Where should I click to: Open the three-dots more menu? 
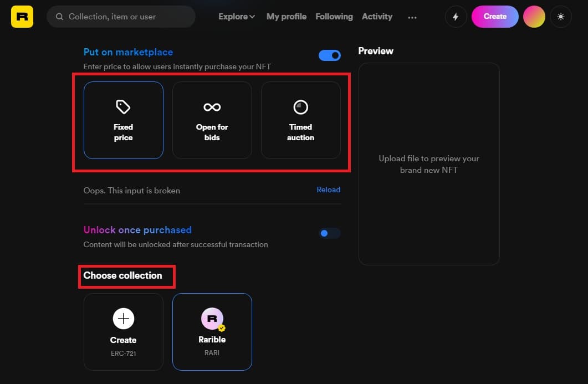pyautogui.click(x=412, y=17)
